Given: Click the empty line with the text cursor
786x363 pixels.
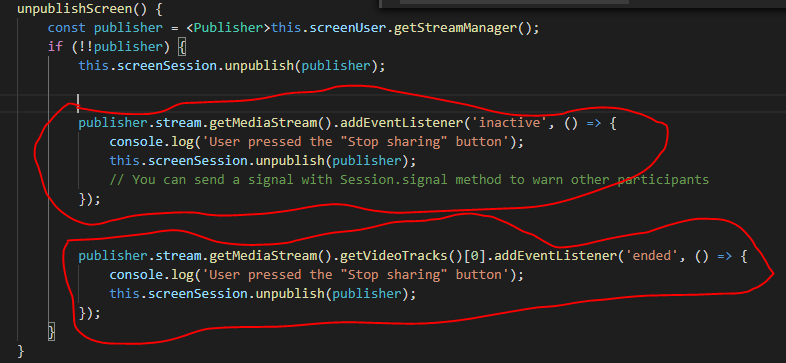Looking at the screenshot, I should [393, 103].
